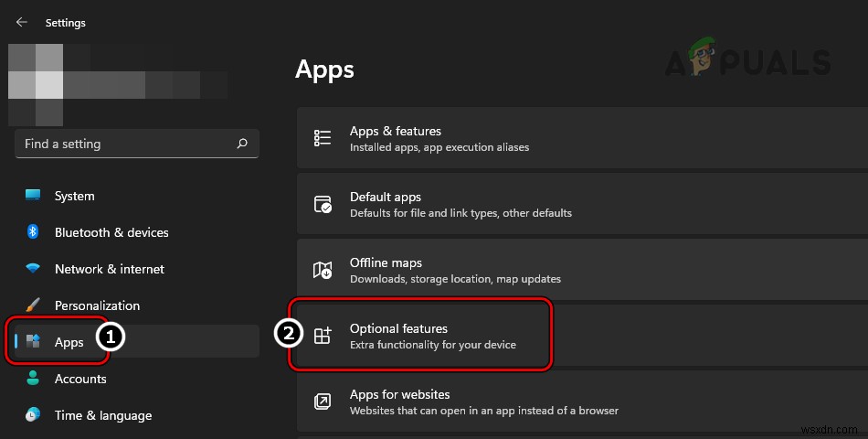The width and height of the screenshot is (868, 439).
Task: Click the System monitor icon
Action: click(x=33, y=196)
